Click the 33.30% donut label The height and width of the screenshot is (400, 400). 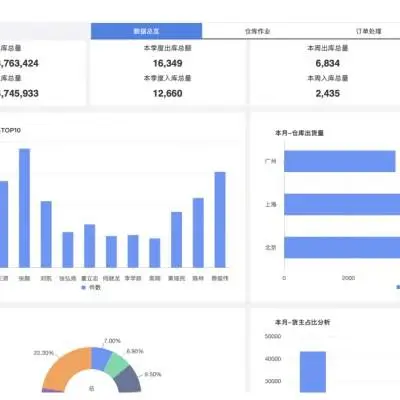coord(44,353)
